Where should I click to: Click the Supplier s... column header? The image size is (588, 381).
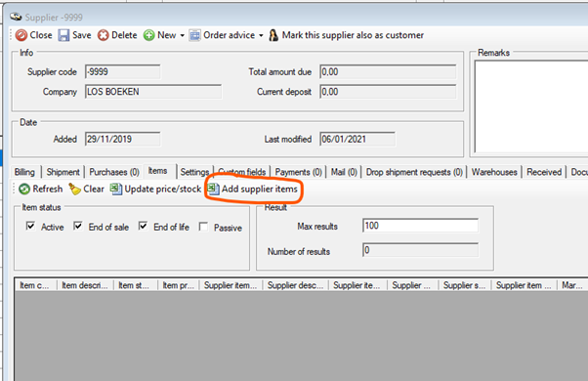[x=465, y=285]
